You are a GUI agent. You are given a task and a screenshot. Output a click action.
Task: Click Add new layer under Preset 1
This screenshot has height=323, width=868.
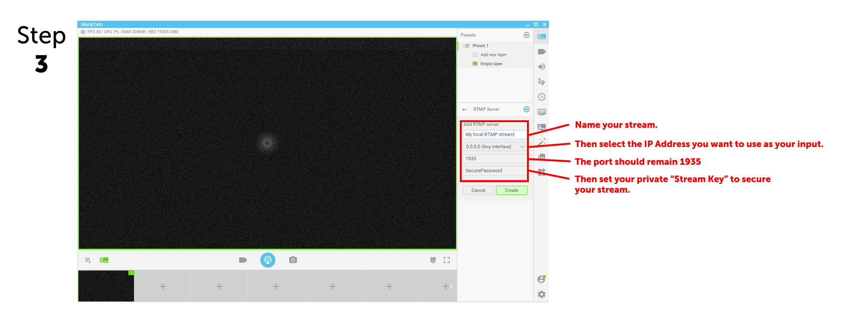coord(493,55)
